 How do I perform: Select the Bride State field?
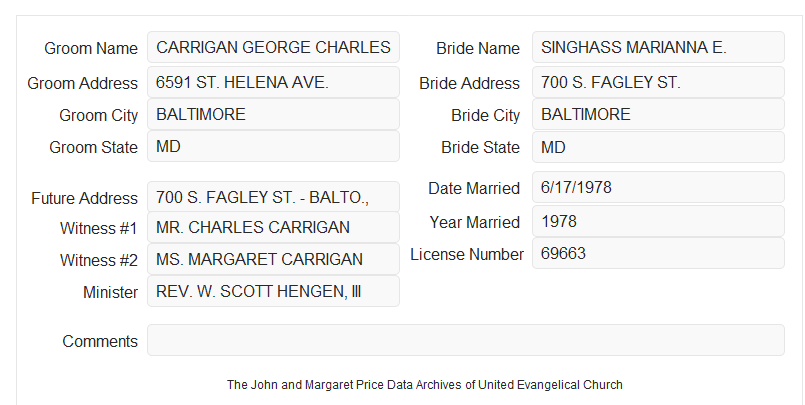[658, 147]
